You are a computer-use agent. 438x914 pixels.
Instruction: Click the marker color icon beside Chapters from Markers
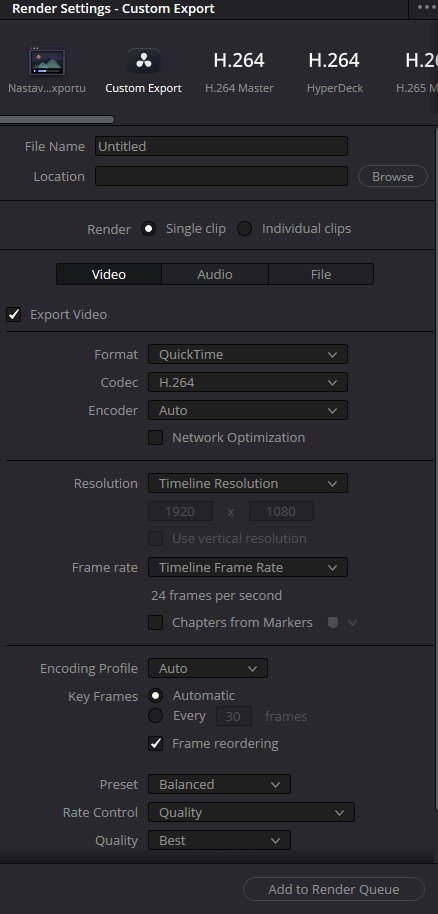click(x=333, y=623)
